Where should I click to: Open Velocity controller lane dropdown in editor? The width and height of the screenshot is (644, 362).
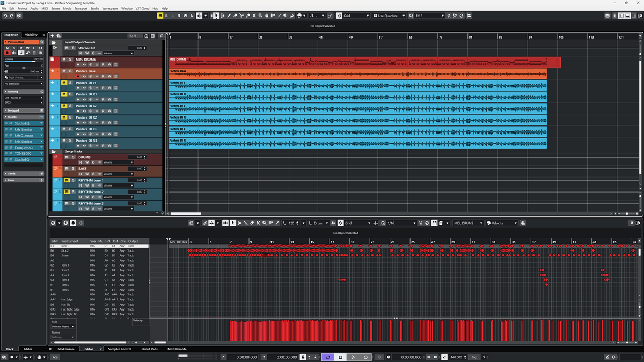click(502, 223)
